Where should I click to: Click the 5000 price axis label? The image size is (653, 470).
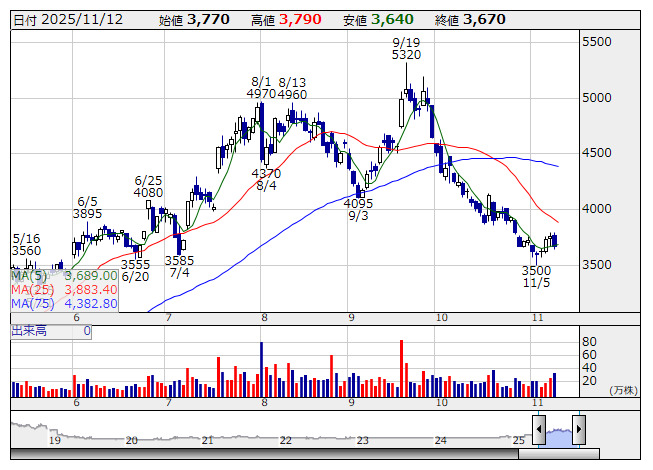click(597, 98)
